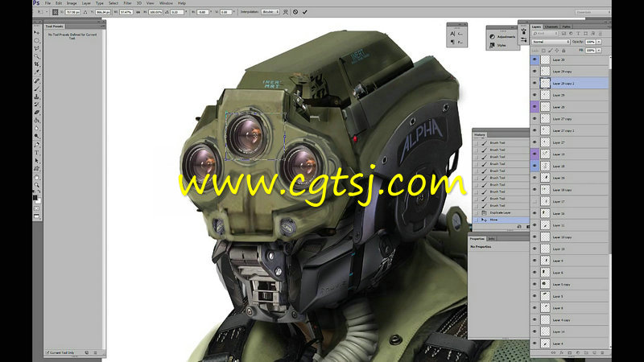Open the Essentials workspace dropdown
644x362 pixels.
(x=592, y=12)
